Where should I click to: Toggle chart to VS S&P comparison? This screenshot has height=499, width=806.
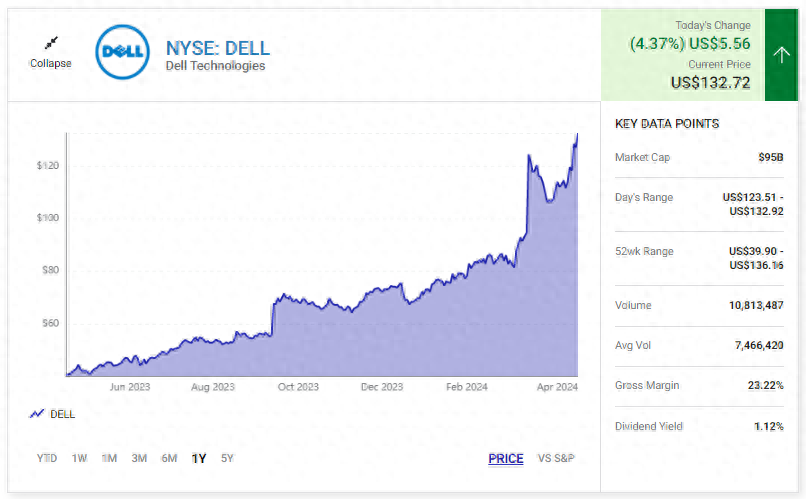click(556, 458)
